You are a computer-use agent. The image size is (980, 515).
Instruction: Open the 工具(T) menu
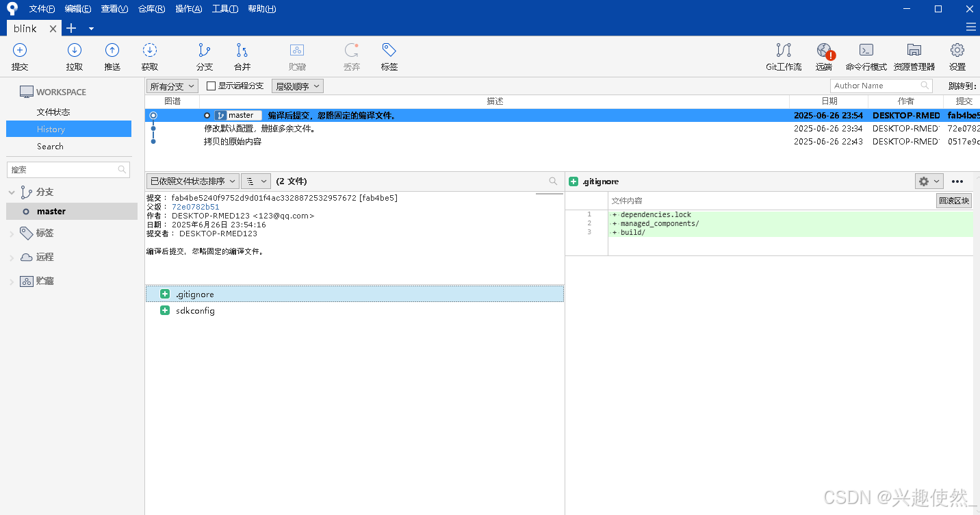point(225,9)
